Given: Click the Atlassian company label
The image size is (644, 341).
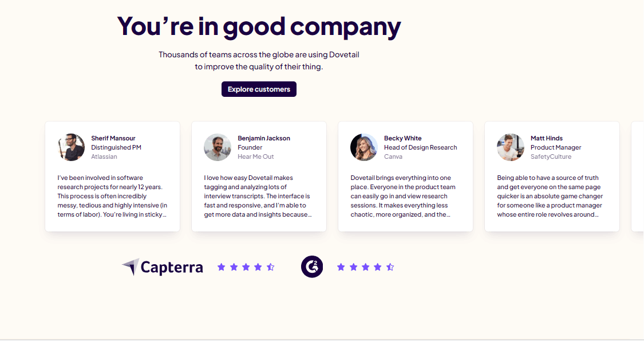Looking at the screenshot, I should point(104,156).
